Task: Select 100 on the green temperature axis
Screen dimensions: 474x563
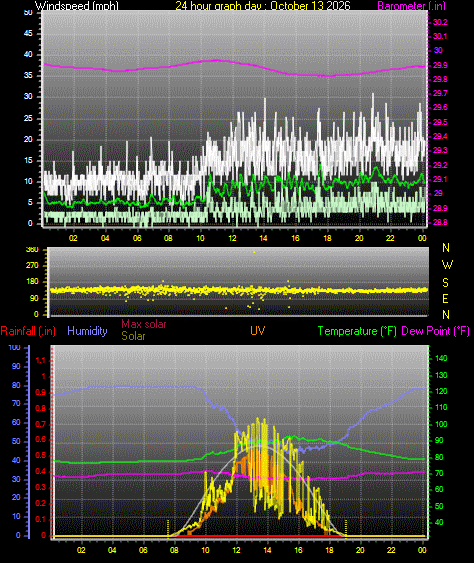Action: pos(441,424)
